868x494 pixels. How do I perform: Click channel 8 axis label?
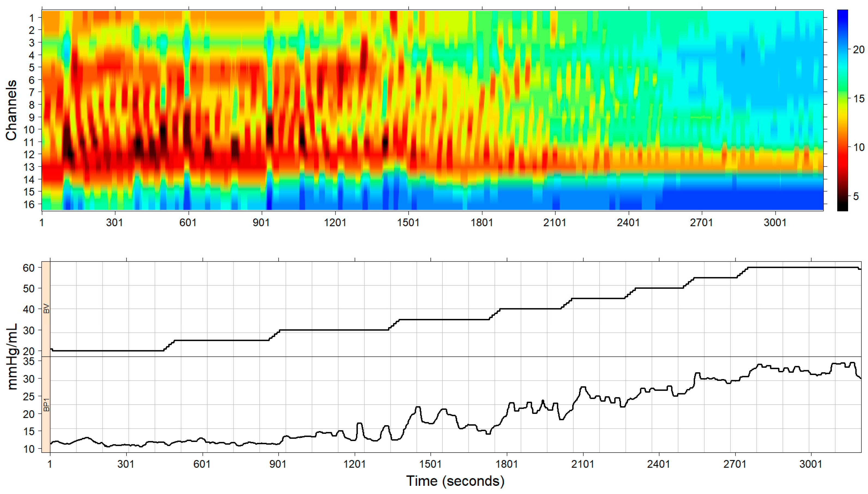pyautogui.click(x=31, y=105)
